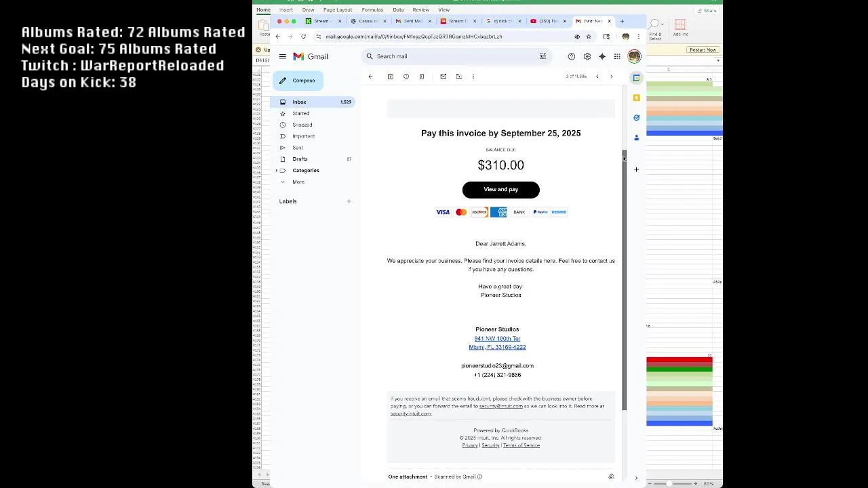Open Pioneer Studios street address link
This screenshot has width=868, height=488.
(x=497, y=343)
